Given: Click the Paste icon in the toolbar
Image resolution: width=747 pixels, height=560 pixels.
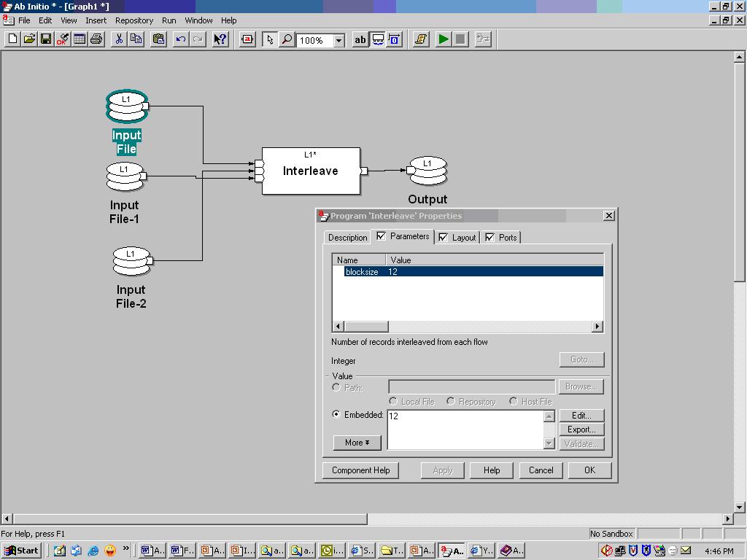Looking at the screenshot, I should [x=159, y=39].
